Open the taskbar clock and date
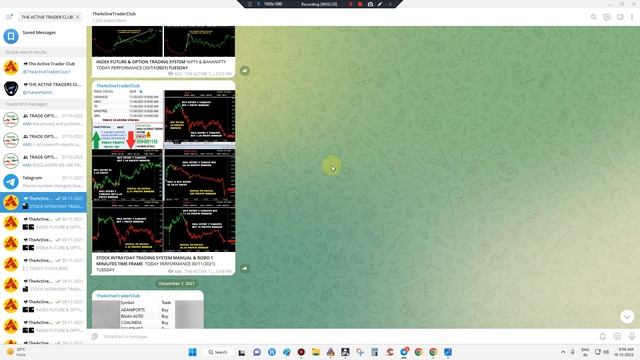 625,352
